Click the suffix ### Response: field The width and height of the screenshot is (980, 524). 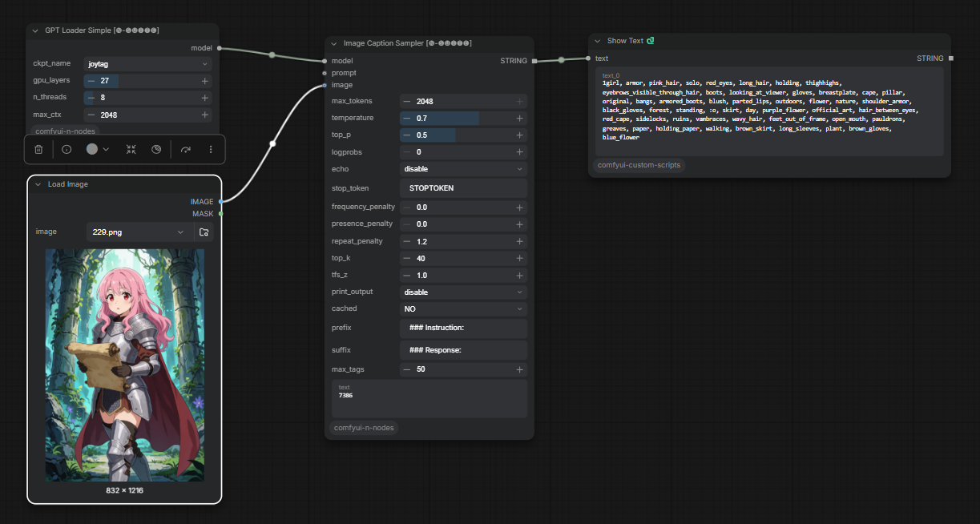coord(463,350)
